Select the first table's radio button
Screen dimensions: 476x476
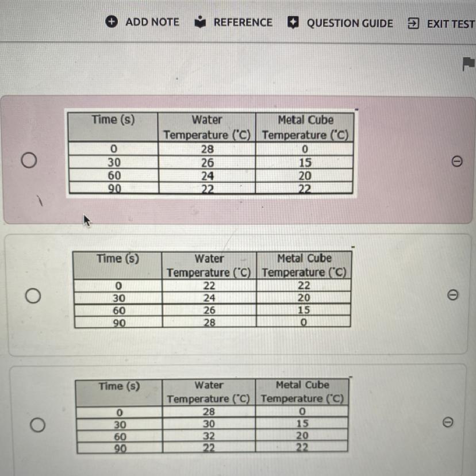point(30,160)
